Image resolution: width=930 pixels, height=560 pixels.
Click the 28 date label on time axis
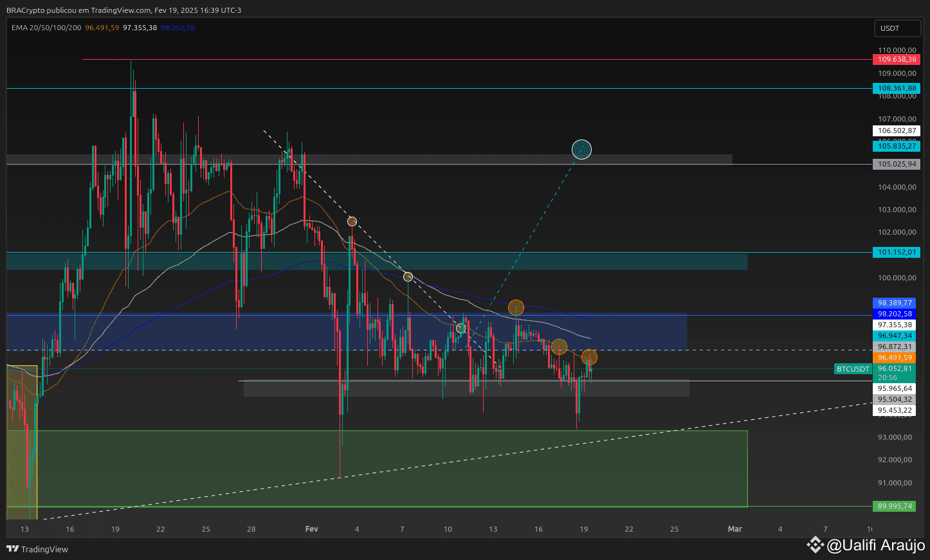(251, 529)
